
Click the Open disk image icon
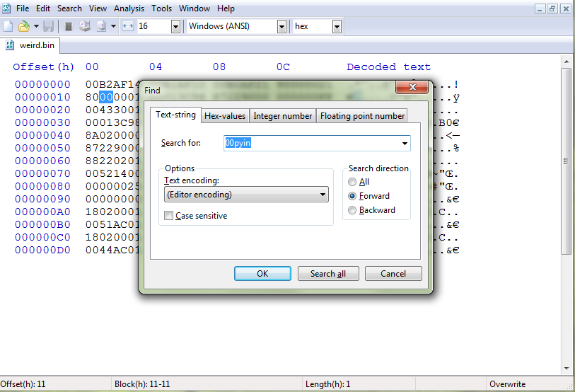(102, 26)
